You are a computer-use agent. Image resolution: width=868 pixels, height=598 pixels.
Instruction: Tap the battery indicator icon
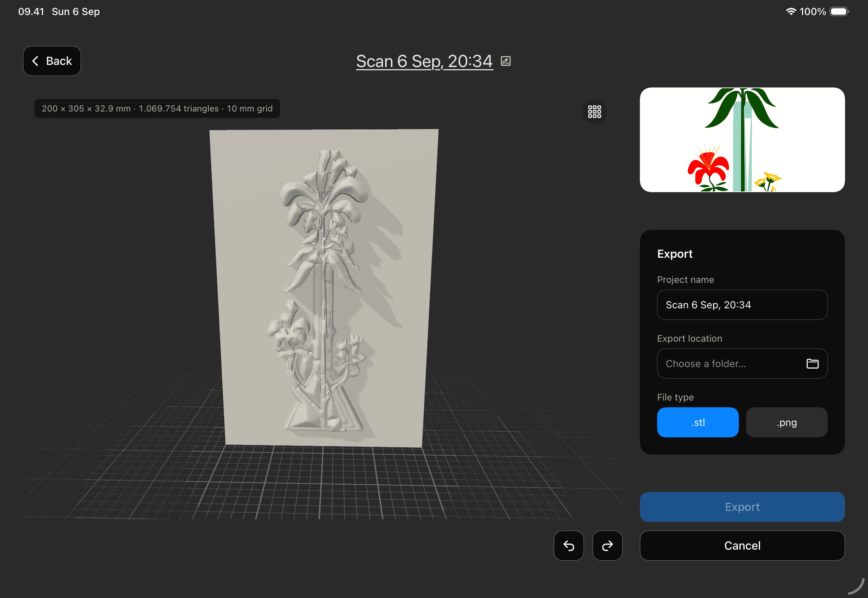(839, 11)
